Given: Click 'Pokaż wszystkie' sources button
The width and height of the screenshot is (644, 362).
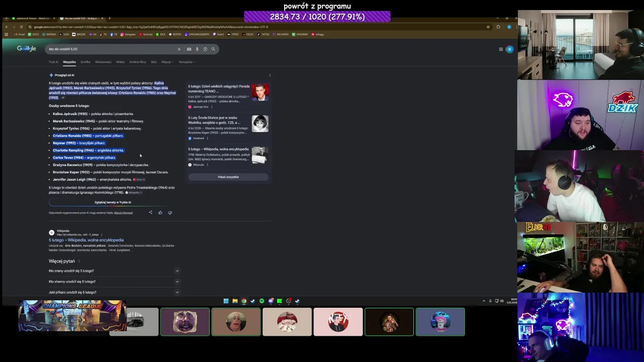Looking at the screenshot, I should [x=228, y=177].
